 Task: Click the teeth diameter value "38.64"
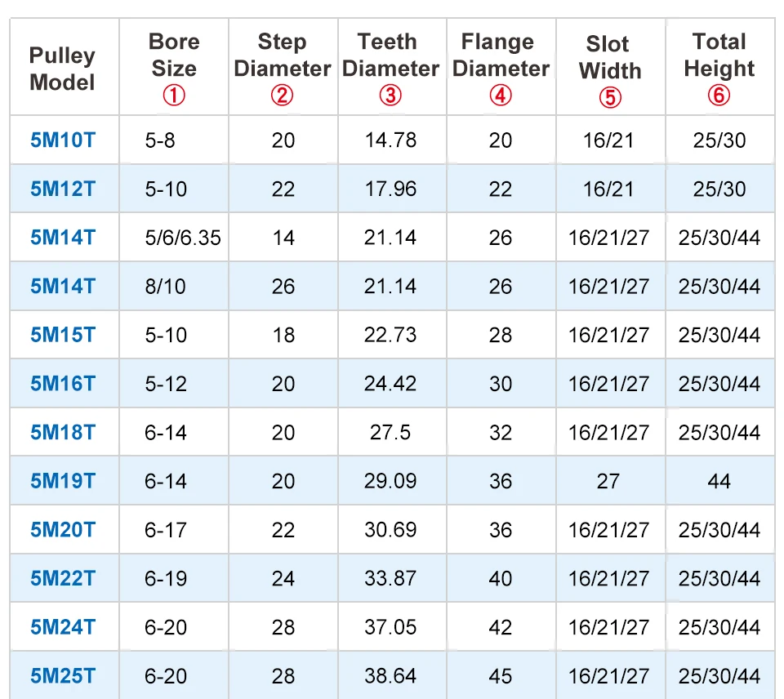pos(390,676)
